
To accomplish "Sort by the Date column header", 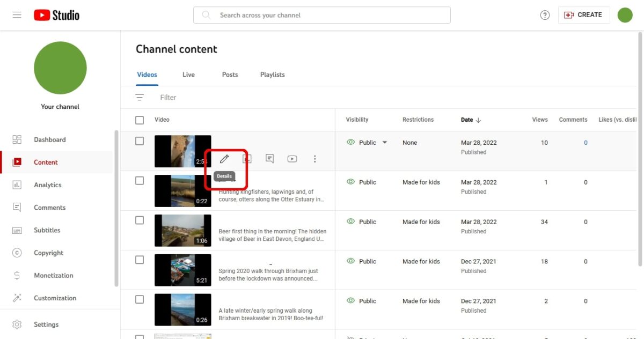I will (x=471, y=120).
